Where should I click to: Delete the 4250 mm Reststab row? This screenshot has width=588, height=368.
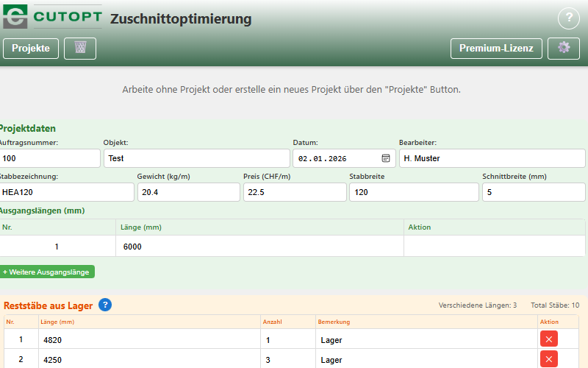pyautogui.click(x=548, y=359)
